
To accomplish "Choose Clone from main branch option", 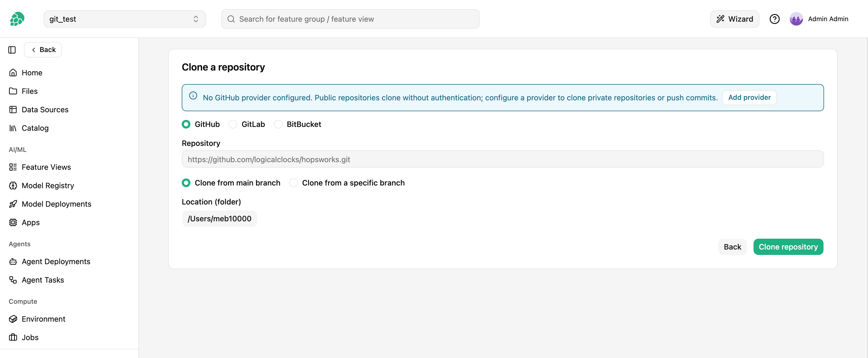I will [x=186, y=183].
